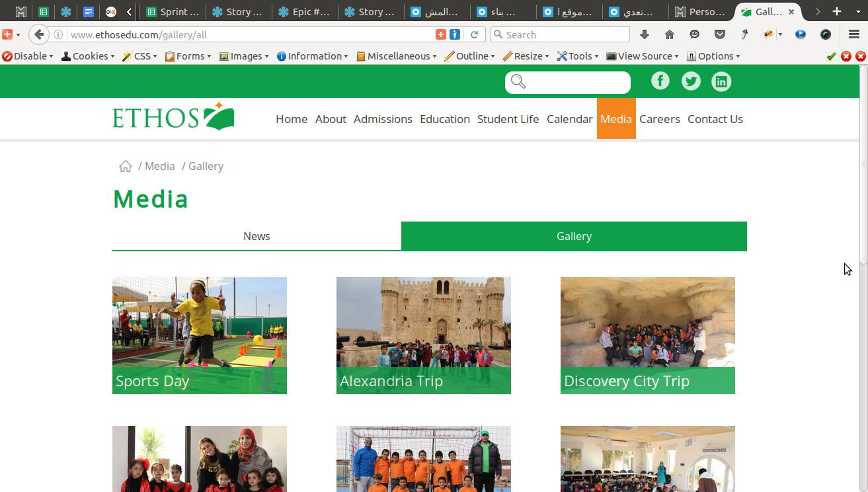View site identity information icon
Viewport: 868px width, 492px height.
[x=58, y=34]
